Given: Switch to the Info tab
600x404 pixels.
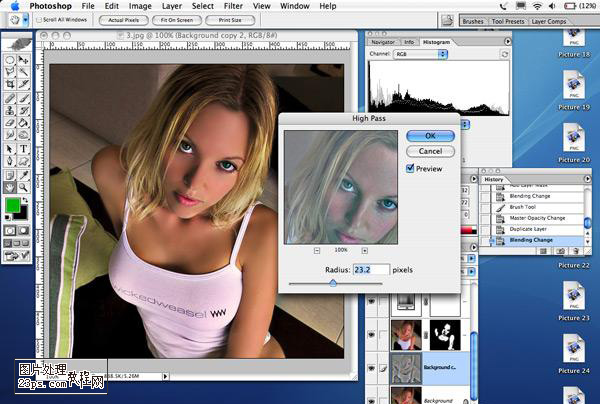Looking at the screenshot, I should [x=409, y=42].
